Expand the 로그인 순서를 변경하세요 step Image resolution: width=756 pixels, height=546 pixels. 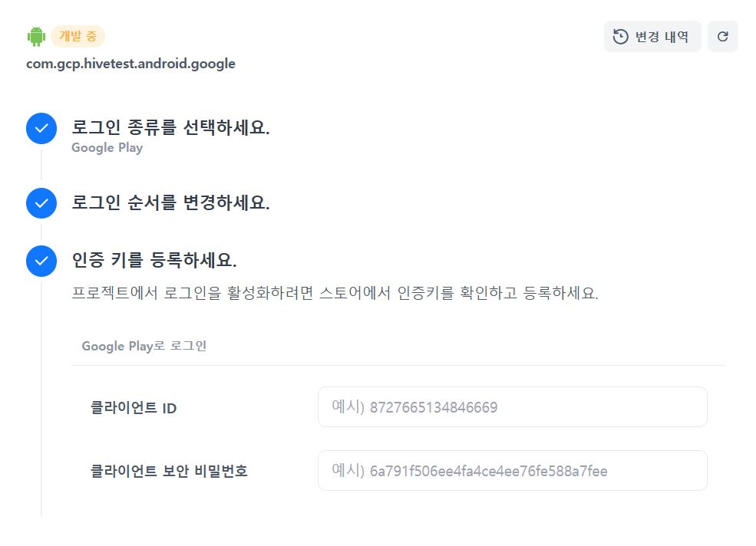170,203
